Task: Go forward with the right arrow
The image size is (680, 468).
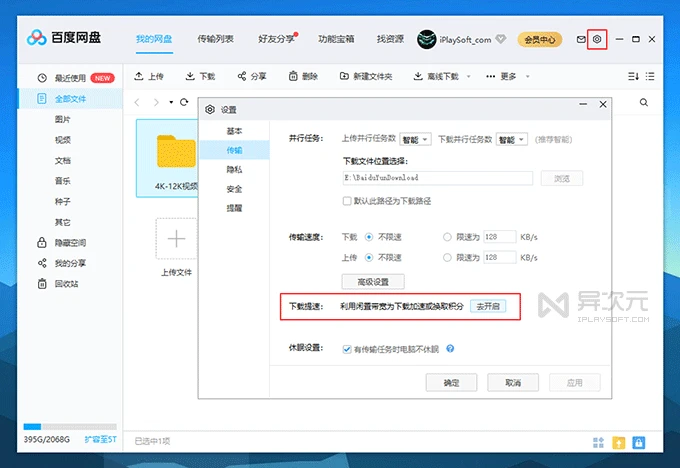Action: point(156,102)
